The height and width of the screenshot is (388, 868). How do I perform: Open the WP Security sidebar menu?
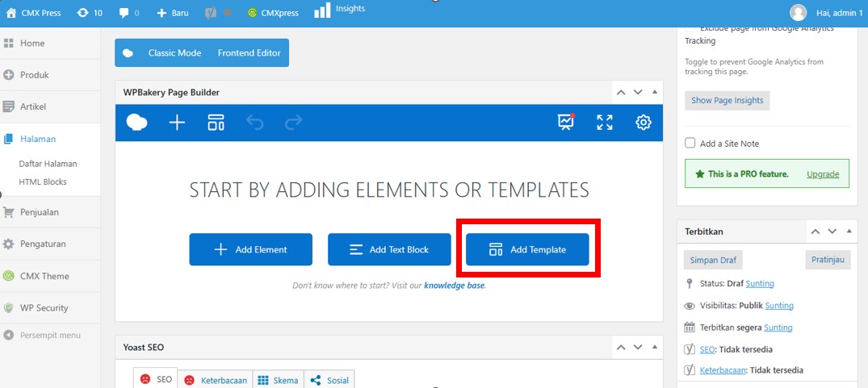coord(44,308)
